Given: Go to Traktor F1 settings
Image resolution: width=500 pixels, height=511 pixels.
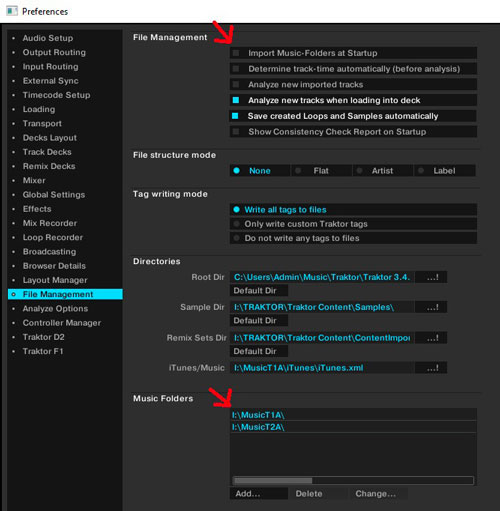Looking at the screenshot, I should pos(43,351).
